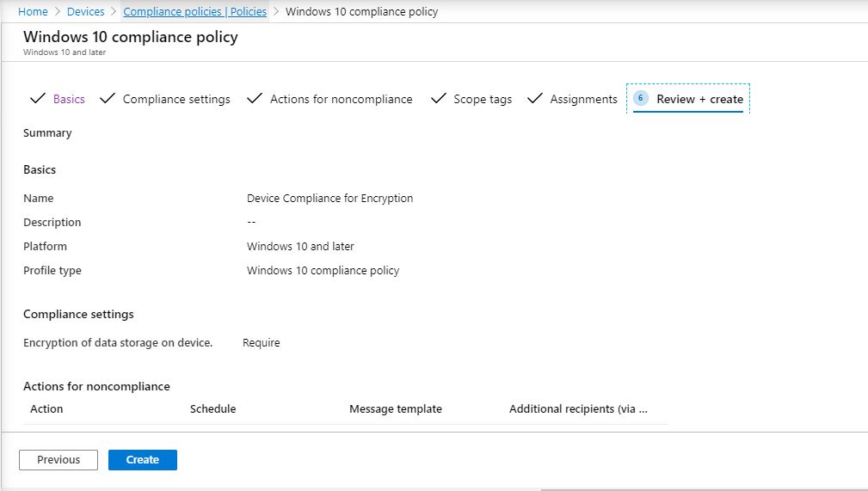The image size is (868, 491).
Task: Click the checkmark icon beside Assignments
Action: [x=534, y=99]
